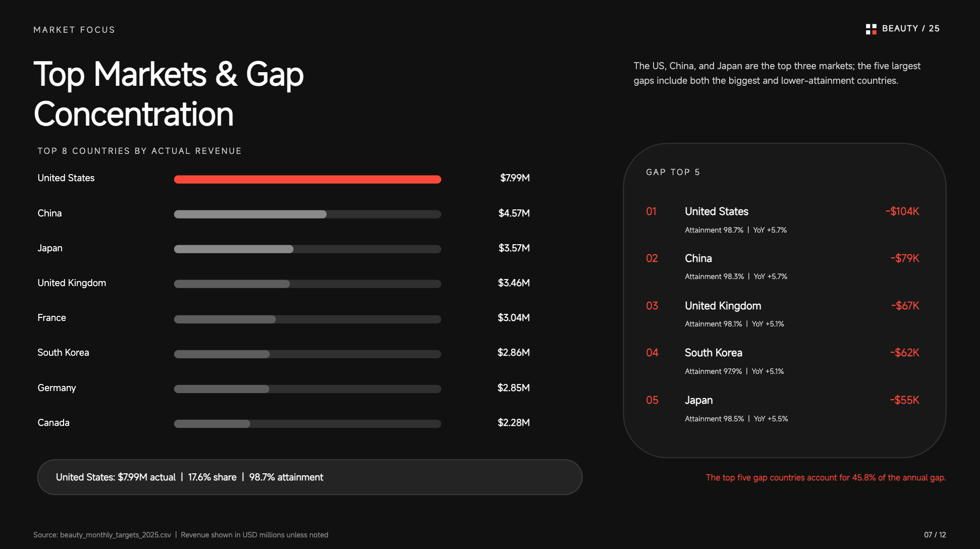Click the '$2.86M' revenue value
980x549 pixels.
(514, 352)
